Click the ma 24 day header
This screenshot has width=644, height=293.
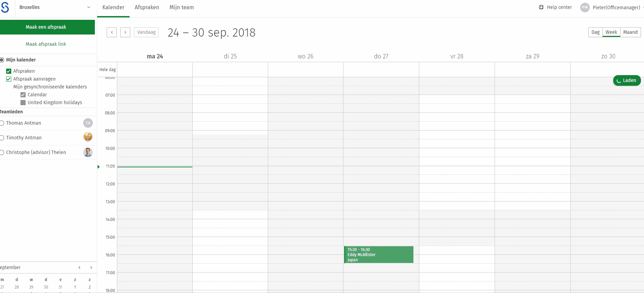coord(155,56)
